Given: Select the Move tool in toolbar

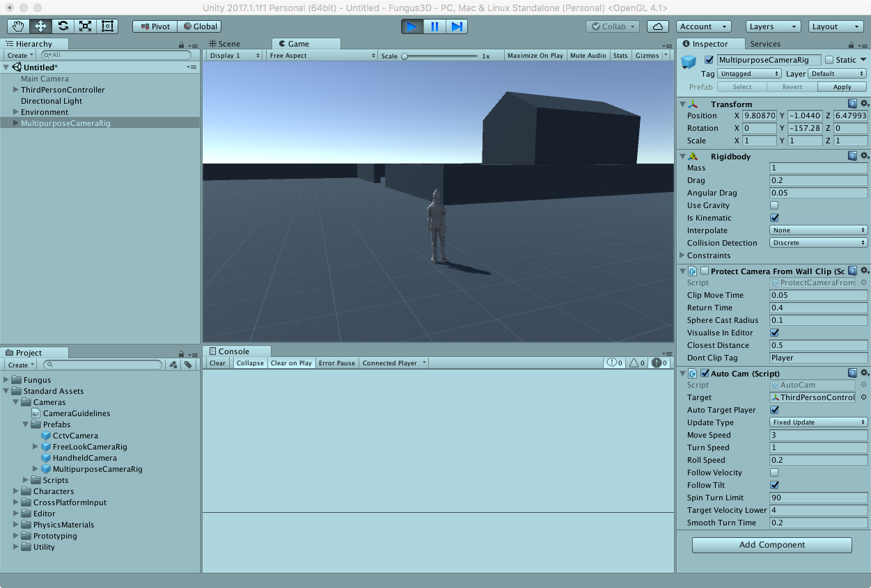Looking at the screenshot, I should pos(40,26).
